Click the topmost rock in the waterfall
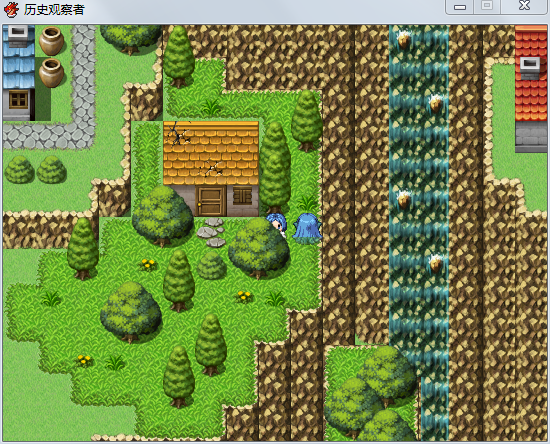Image resolution: width=550 pixels, height=444 pixels. (404, 39)
